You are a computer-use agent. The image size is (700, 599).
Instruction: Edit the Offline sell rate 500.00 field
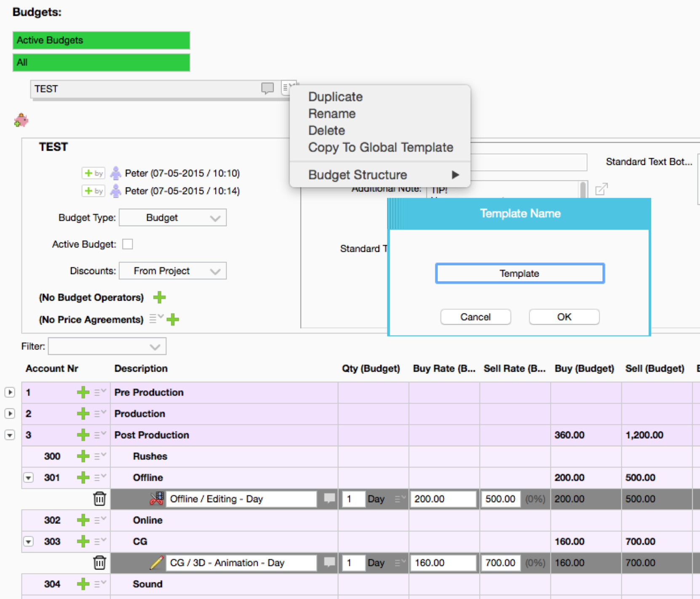501,499
